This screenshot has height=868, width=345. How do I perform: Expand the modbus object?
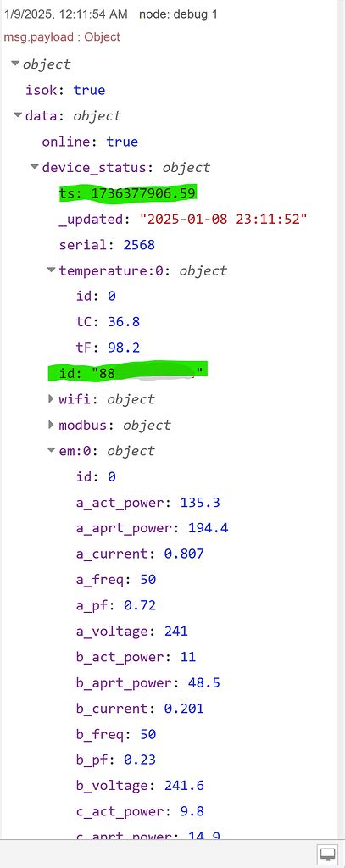coord(52,425)
